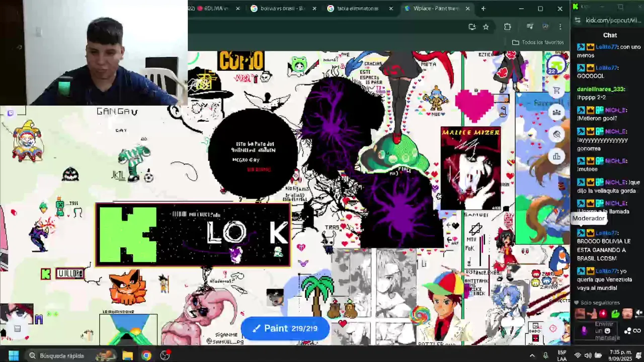Open the OBS icon in the taskbar

pos(165,355)
